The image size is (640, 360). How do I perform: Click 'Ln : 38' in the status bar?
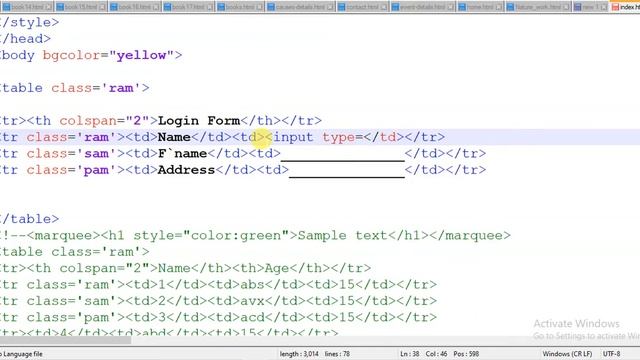click(410, 354)
